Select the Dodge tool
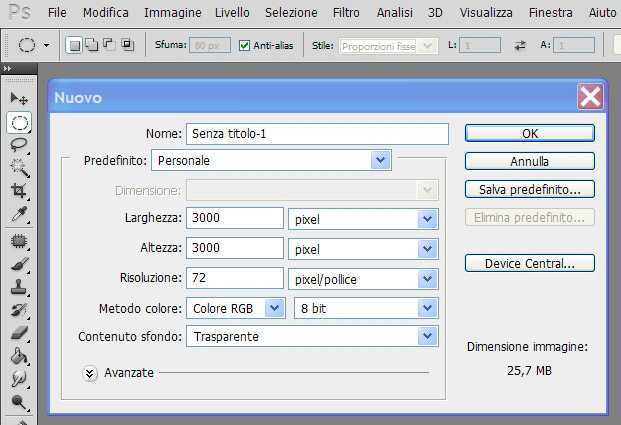This screenshot has width=621, height=425. click(19, 402)
